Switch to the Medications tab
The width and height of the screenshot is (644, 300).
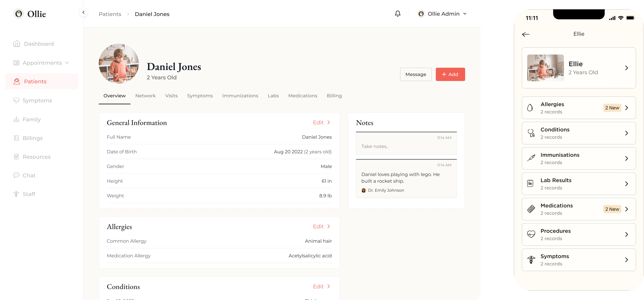click(x=302, y=96)
